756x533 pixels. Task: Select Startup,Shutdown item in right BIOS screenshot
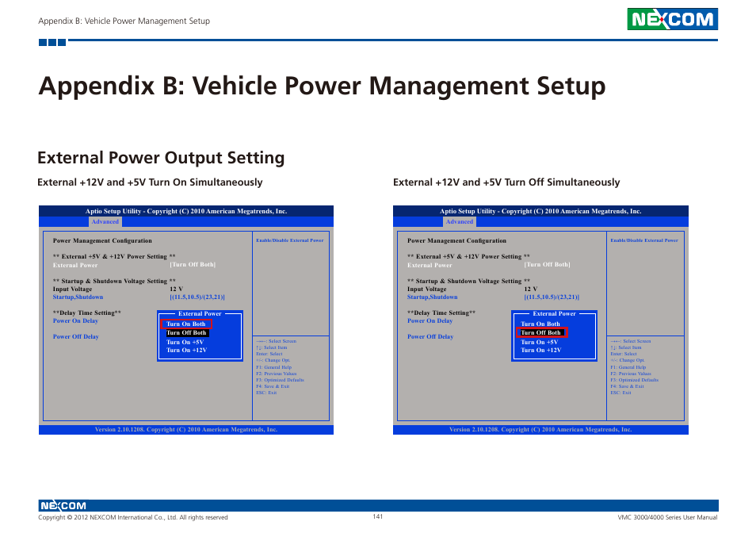pyautogui.click(x=433, y=297)
